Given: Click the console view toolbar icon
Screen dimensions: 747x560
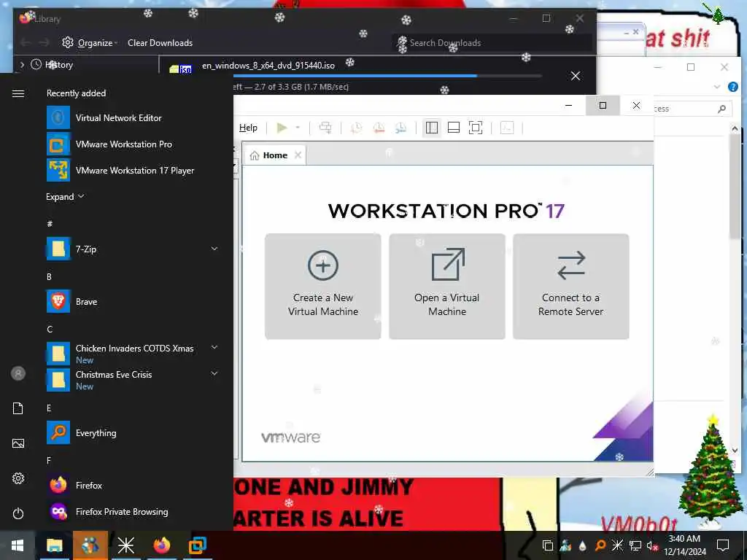Looking at the screenshot, I should point(507,128).
